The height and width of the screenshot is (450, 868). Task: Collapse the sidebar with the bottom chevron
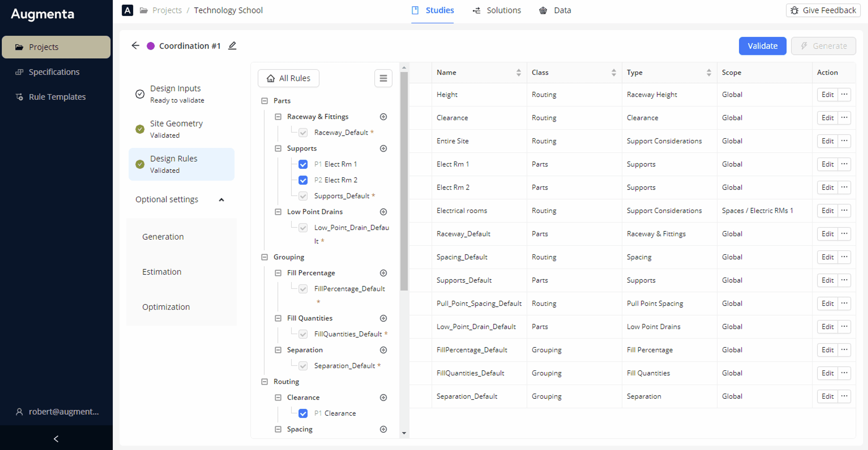pos(56,438)
